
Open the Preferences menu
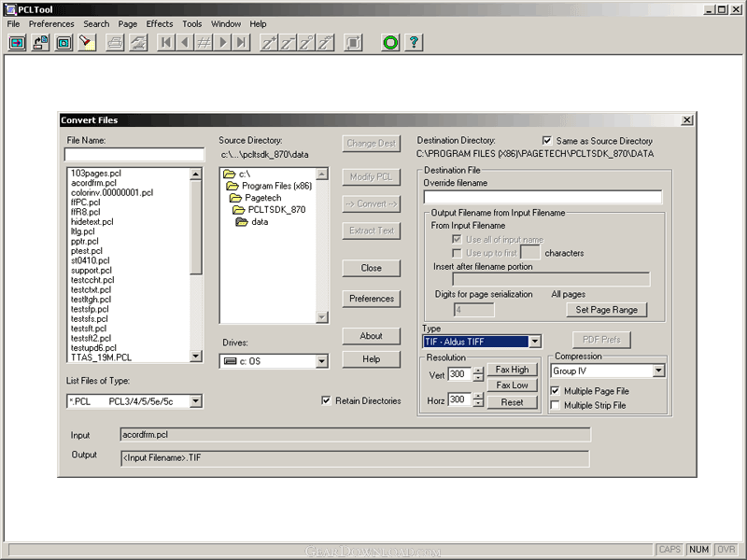[x=51, y=24]
